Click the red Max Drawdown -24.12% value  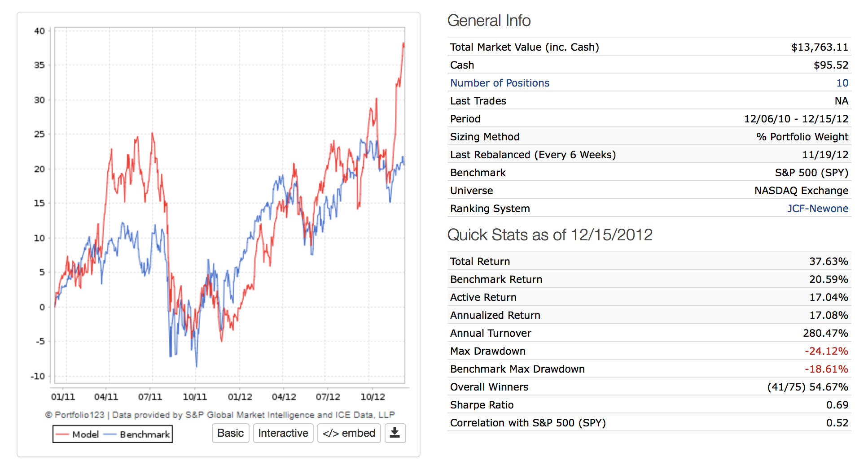pos(826,351)
